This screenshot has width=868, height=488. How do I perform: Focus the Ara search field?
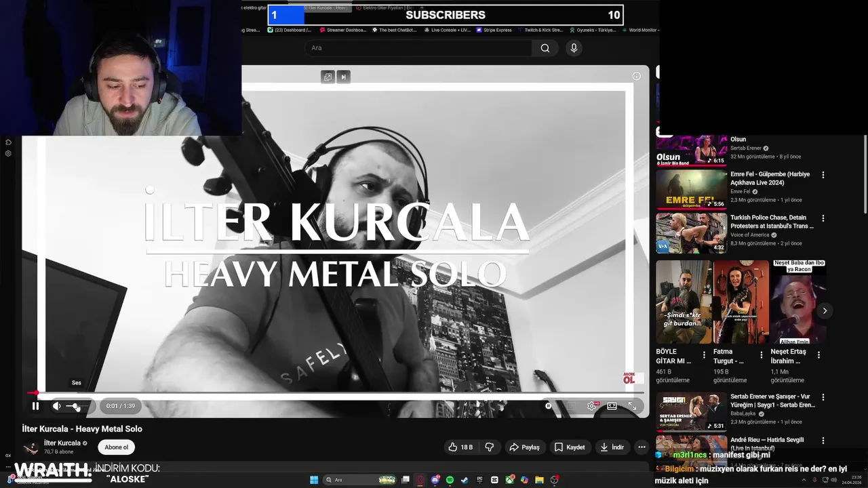(x=418, y=48)
